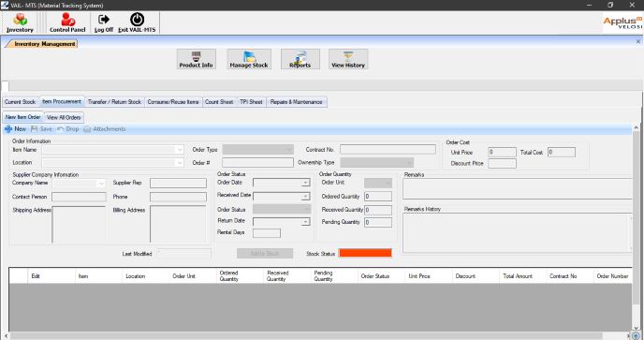This screenshot has height=340, width=644.
Task: Click the horizontal scrollbar left arrow
Action: [x=6, y=336]
